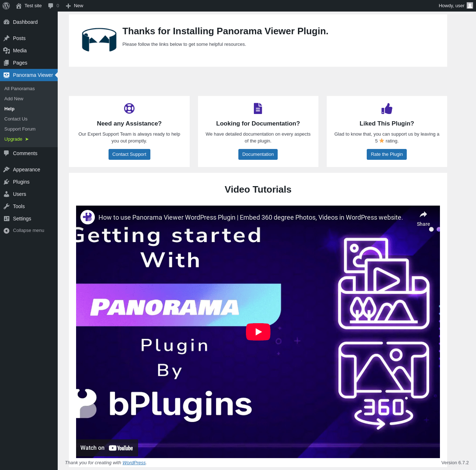
Task: Click the orange star rating icon
Action: (382, 141)
